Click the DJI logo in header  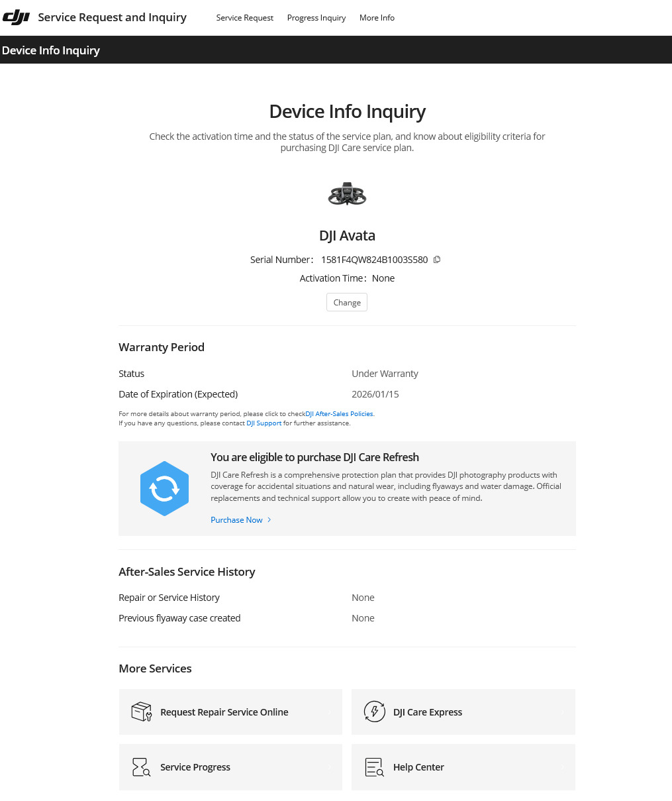pyautogui.click(x=17, y=17)
